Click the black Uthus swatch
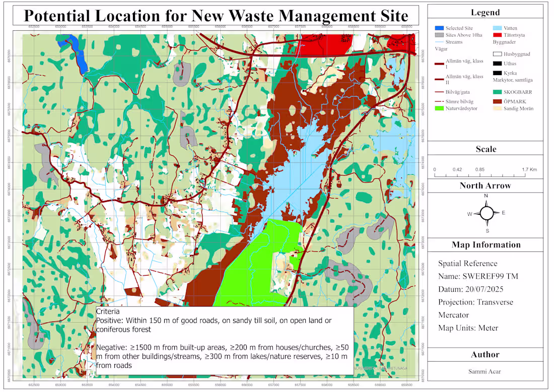Viewport: 554px width, 392px height. pos(497,63)
